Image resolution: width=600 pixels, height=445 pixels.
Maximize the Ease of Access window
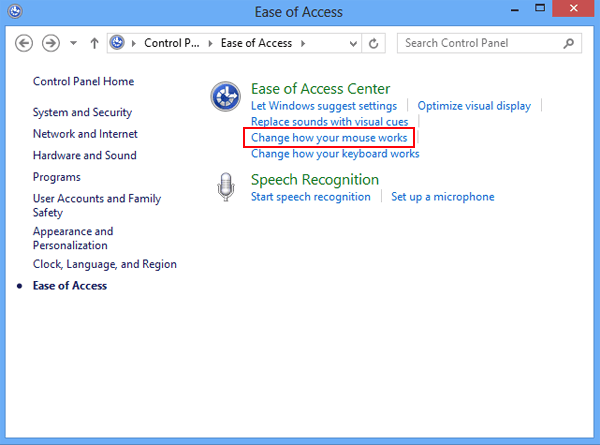pos(540,8)
